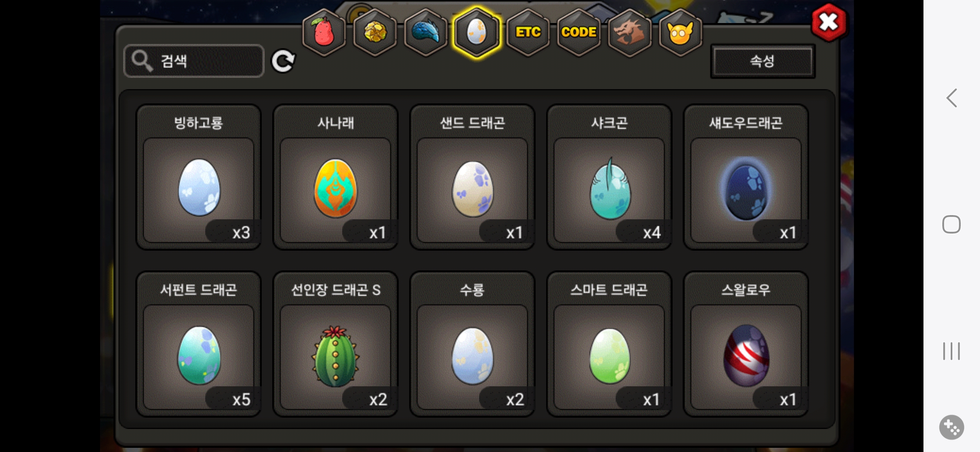The image size is (980, 452).
Task: Open the yellow horned mask tab
Action: (x=681, y=33)
